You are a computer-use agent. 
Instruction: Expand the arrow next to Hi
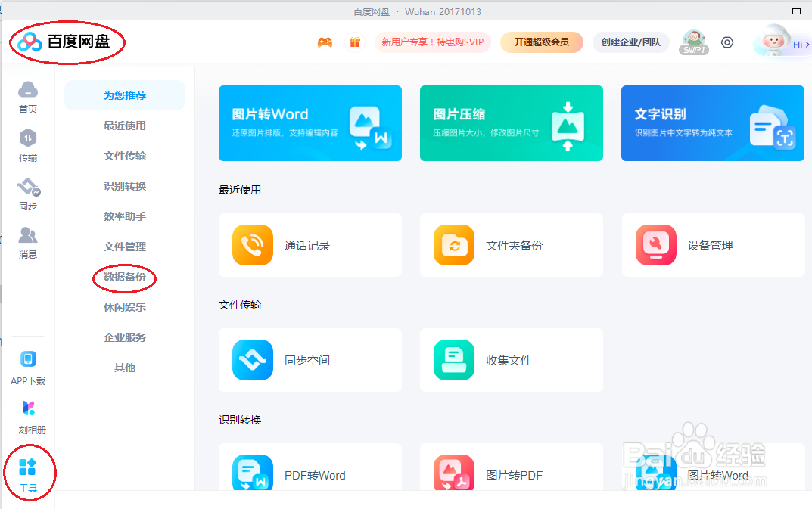click(807, 45)
